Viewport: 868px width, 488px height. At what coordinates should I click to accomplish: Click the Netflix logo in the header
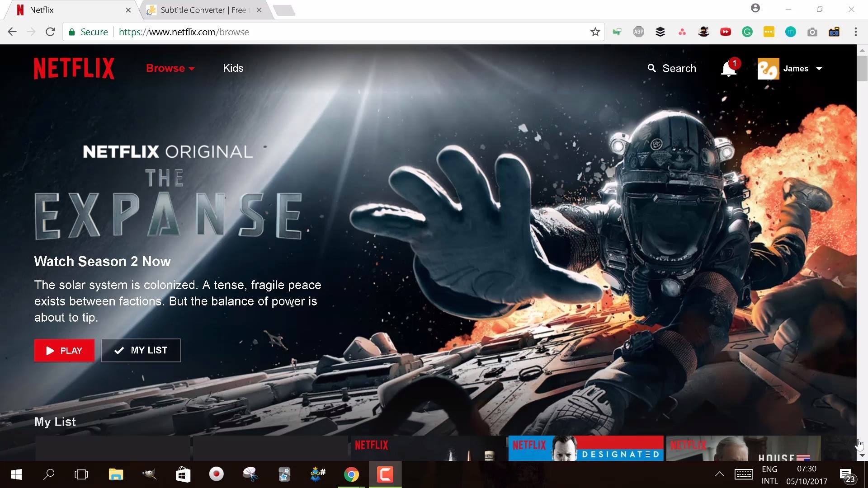[74, 68]
